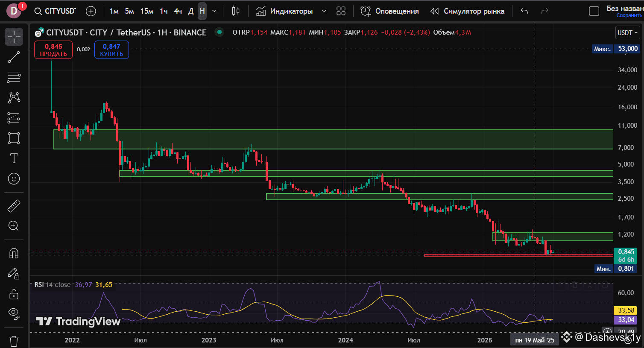
Task: Expand the indicators favorites chevron
Action: coord(324,11)
